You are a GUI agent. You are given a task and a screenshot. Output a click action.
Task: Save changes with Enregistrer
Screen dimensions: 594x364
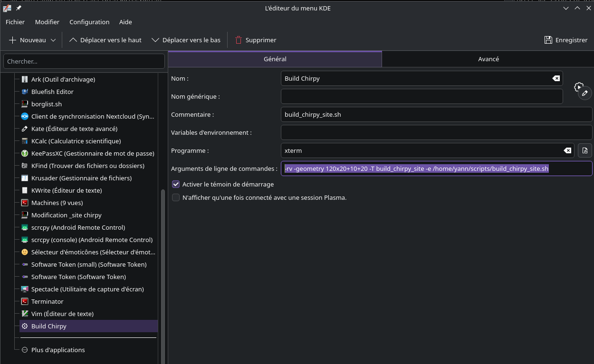click(566, 40)
